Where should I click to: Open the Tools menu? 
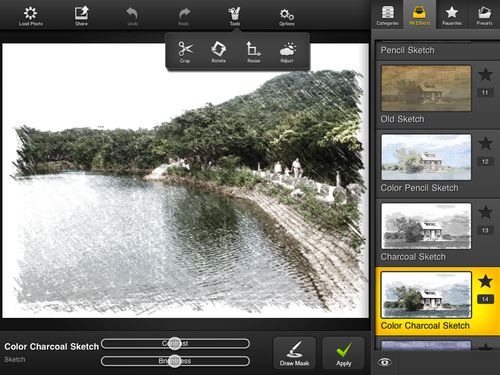(x=235, y=16)
